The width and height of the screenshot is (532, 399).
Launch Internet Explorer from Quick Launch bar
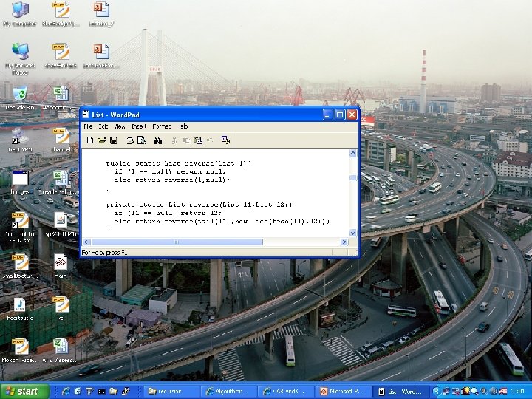tap(66, 391)
